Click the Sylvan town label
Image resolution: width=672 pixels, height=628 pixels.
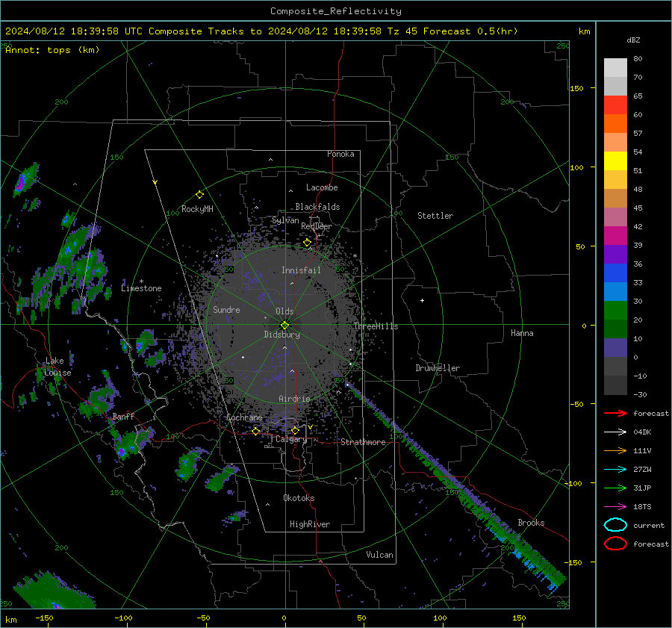(x=285, y=220)
